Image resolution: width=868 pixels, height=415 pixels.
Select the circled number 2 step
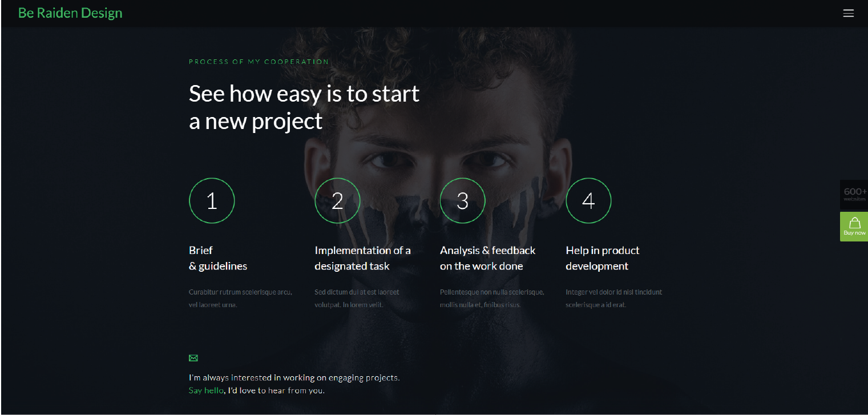tap(337, 200)
